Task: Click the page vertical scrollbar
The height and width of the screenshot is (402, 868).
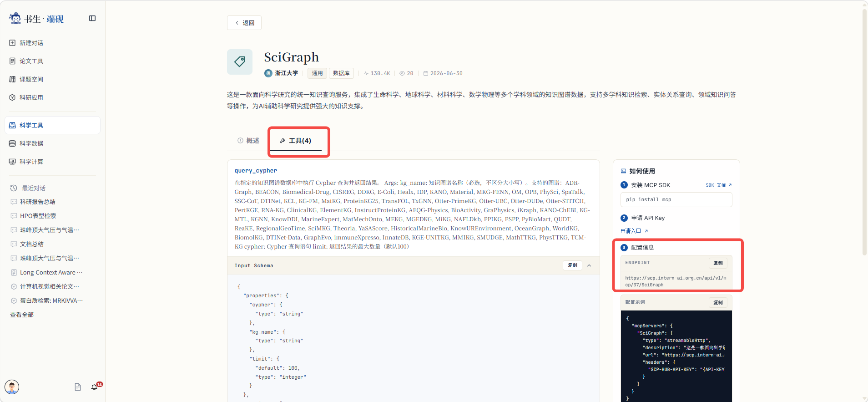Action: click(864, 132)
